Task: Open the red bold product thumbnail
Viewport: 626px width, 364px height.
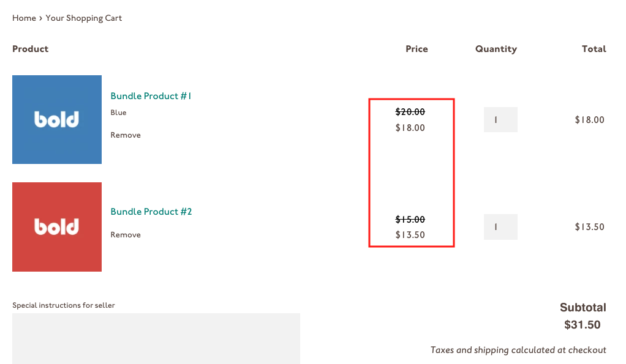Action: (57, 227)
